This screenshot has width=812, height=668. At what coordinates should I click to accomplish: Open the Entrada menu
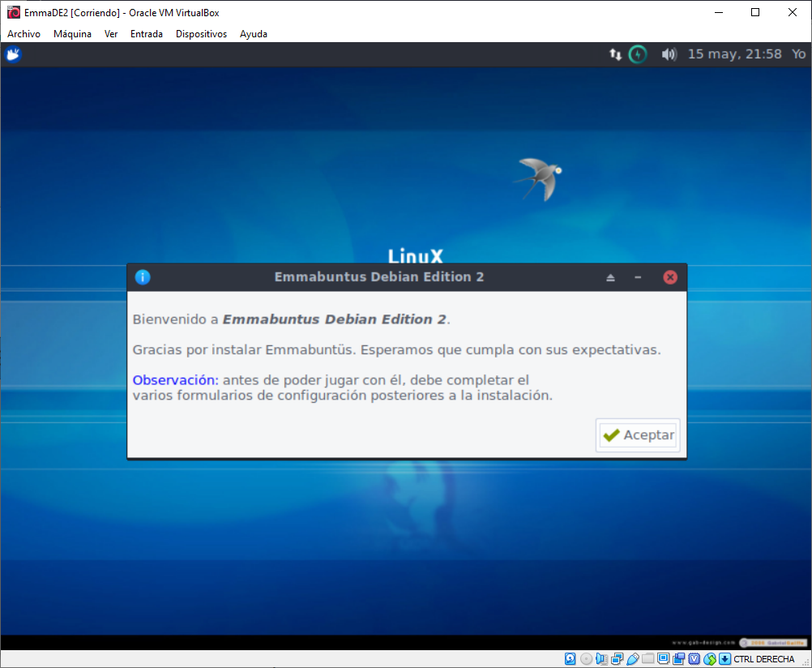(147, 34)
